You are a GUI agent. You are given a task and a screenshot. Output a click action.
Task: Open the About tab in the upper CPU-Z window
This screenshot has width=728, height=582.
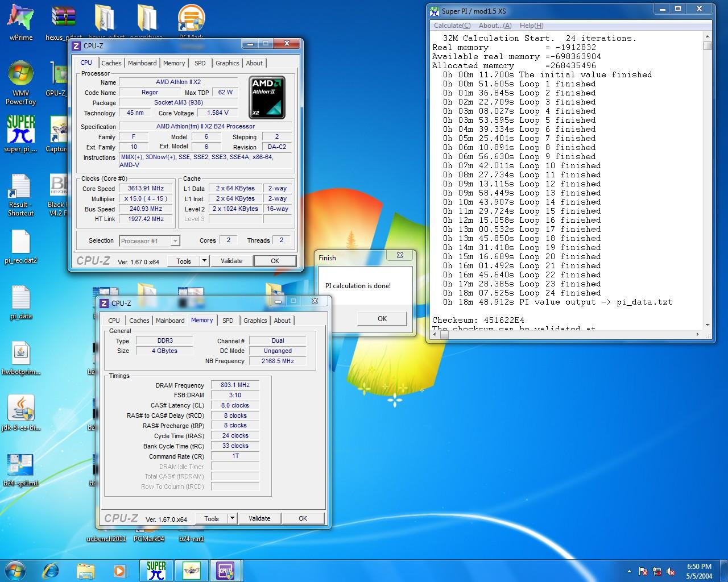(x=254, y=63)
